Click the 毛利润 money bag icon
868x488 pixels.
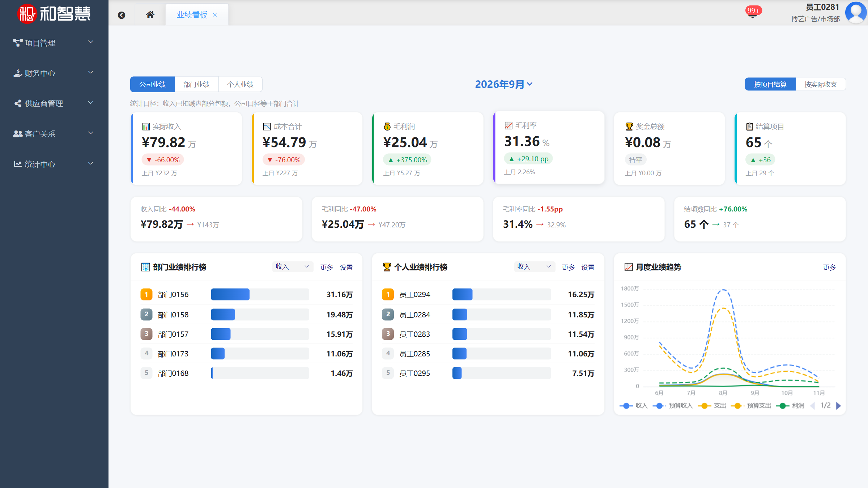pyautogui.click(x=387, y=127)
